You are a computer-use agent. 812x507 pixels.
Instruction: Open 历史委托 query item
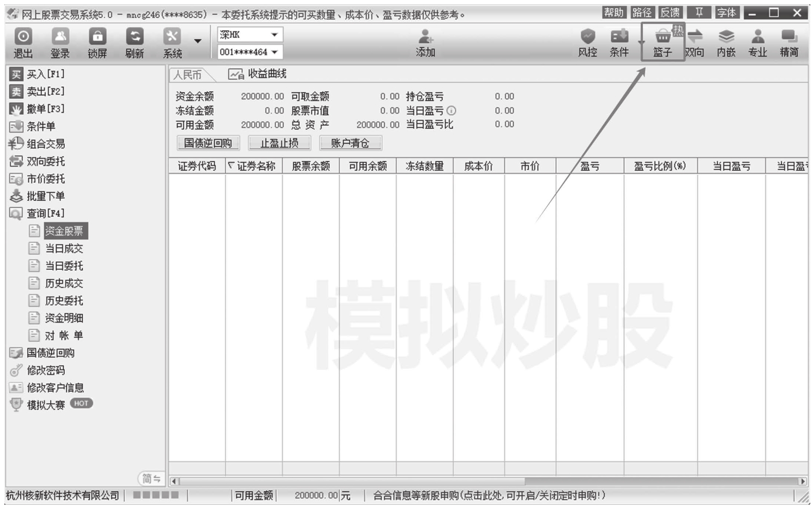pyautogui.click(x=57, y=301)
